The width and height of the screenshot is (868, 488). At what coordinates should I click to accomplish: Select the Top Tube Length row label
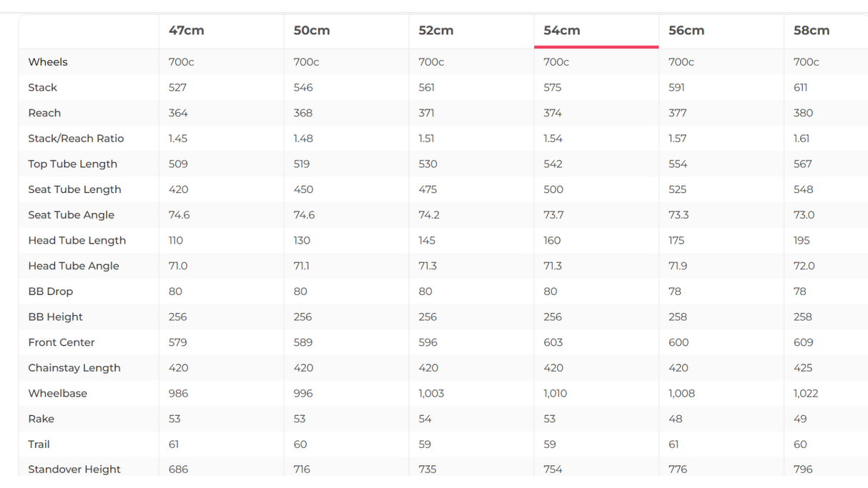72,164
